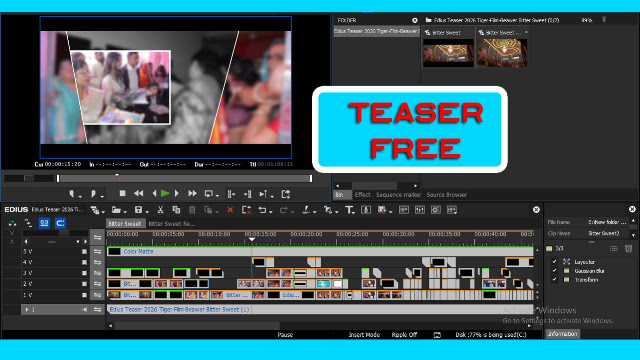640x360 pixels.
Task: Click the Edius Teaser audio clip
Action: coord(320,309)
